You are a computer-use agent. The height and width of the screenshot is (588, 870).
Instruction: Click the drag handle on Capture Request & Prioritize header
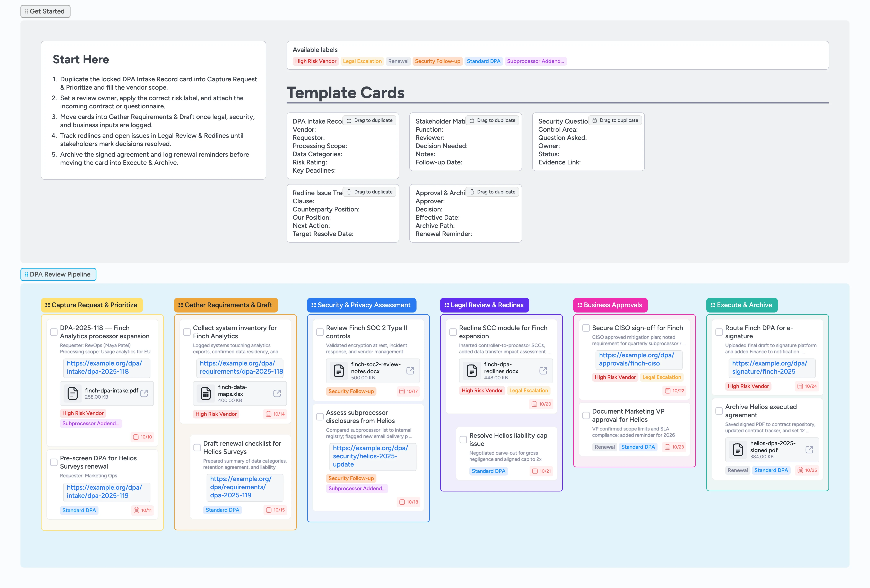click(x=47, y=305)
